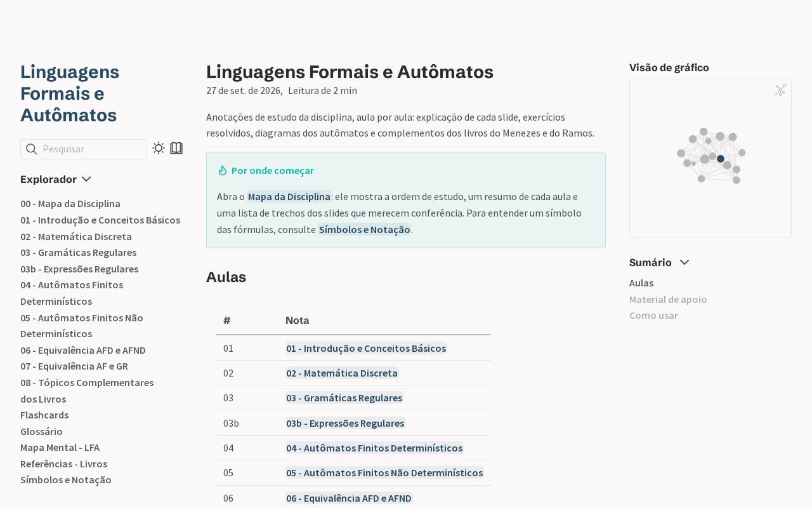Open reader mode via book icon
812x508 pixels.
point(176,149)
